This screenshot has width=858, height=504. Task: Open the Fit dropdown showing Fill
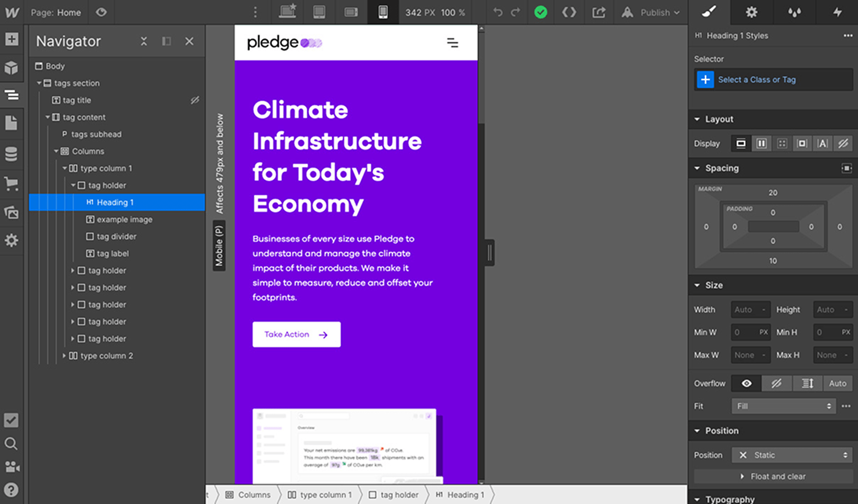click(x=784, y=406)
